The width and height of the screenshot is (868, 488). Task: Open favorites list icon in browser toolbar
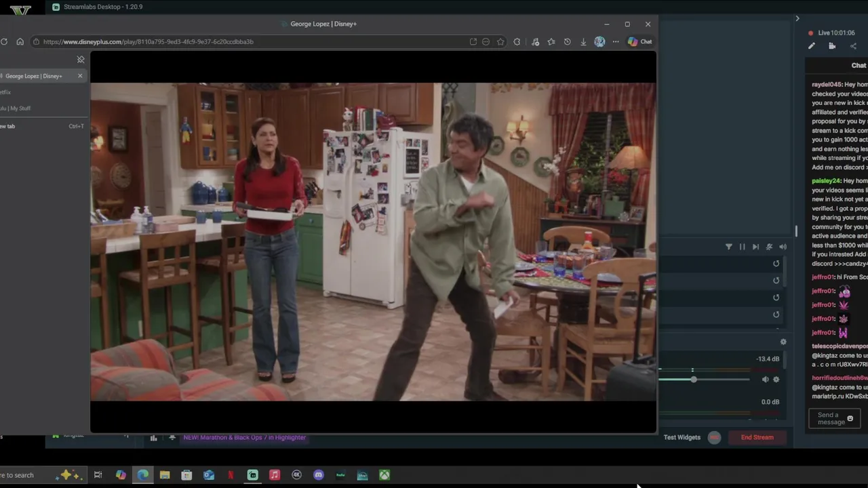[551, 41]
